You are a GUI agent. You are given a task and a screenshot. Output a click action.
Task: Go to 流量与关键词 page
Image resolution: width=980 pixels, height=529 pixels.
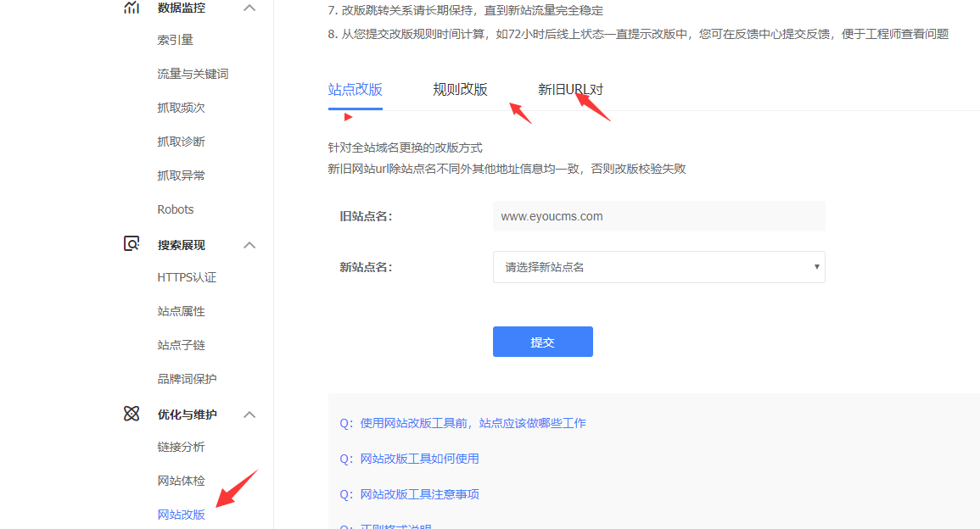(x=193, y=74)
